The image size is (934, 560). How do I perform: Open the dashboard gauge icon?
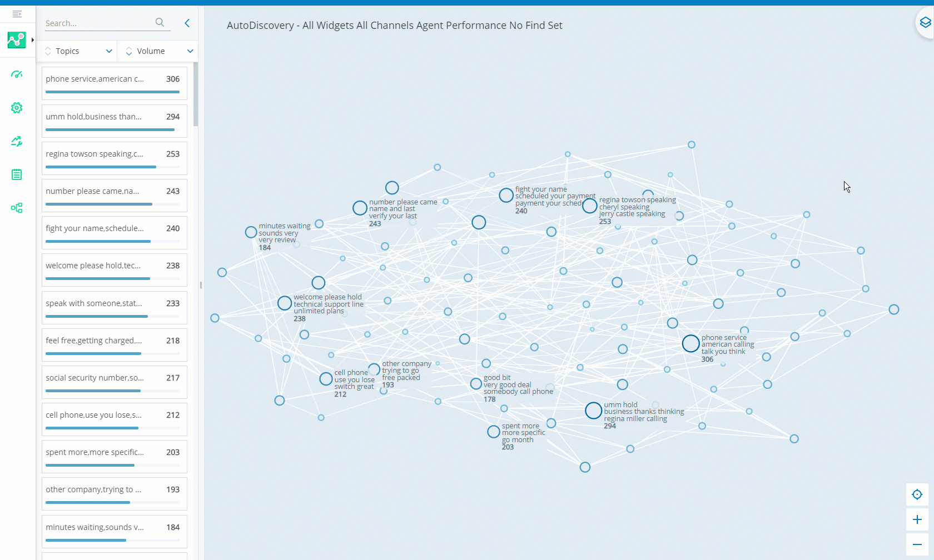click(x=17, y=74)
